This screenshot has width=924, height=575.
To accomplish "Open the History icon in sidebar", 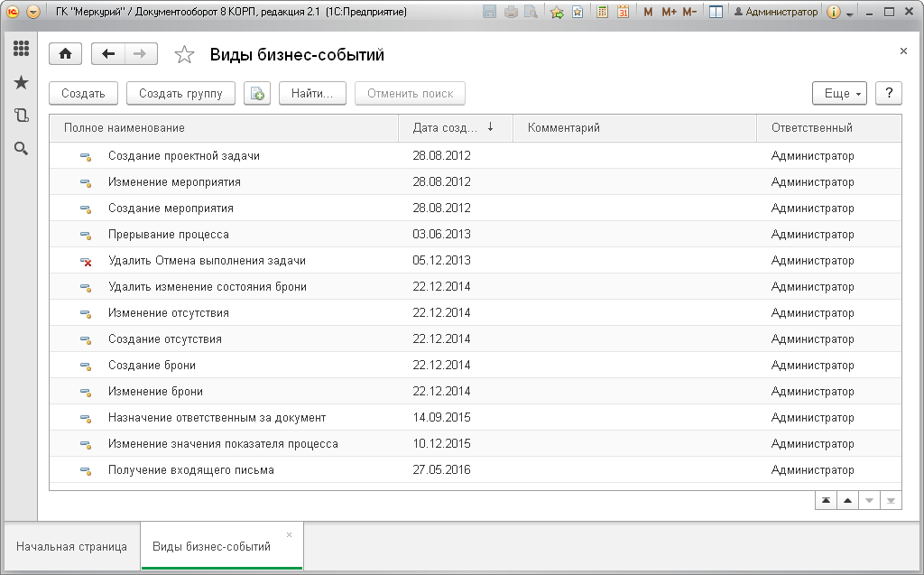I will point(22,115).
